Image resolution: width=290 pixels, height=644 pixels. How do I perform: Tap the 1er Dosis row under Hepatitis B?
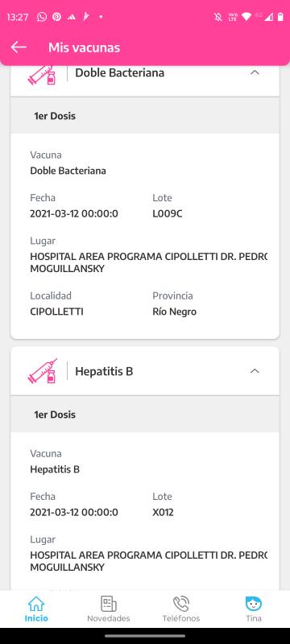coord(145,414)
